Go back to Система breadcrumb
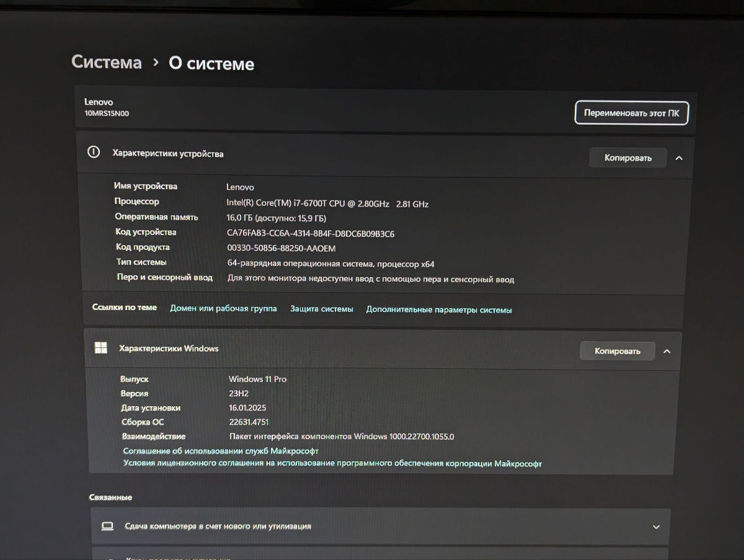Viewport: 744px width, 560px height. pyautogui.click(x=107, y=62)
